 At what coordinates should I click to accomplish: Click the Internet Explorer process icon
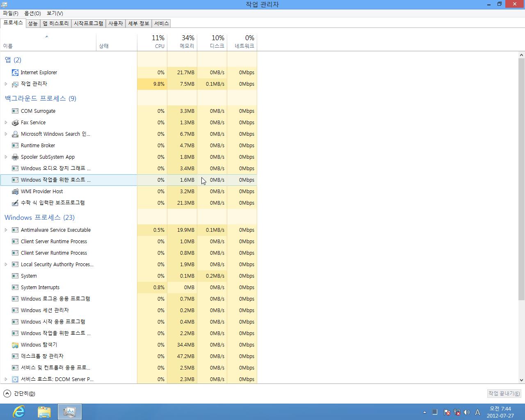click(x=15, y=73)
